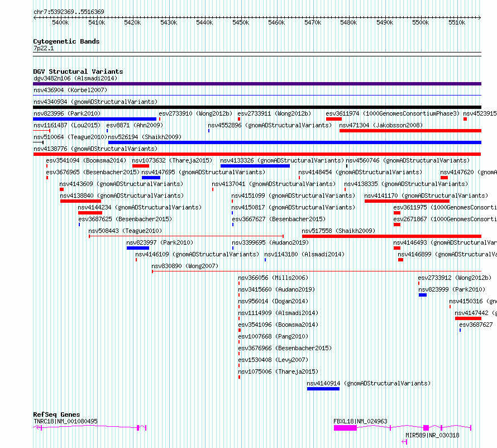The width and height of the screenshot is (497, 448).
Task: Click nsv4144234 gnomAD variant label
Action: click(x=140, y=207)
